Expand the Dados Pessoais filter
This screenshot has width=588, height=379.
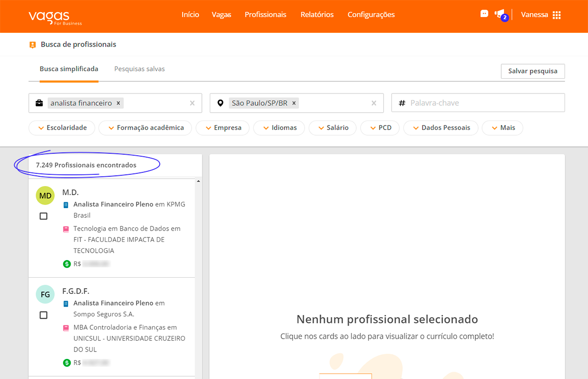click(441, 128)
